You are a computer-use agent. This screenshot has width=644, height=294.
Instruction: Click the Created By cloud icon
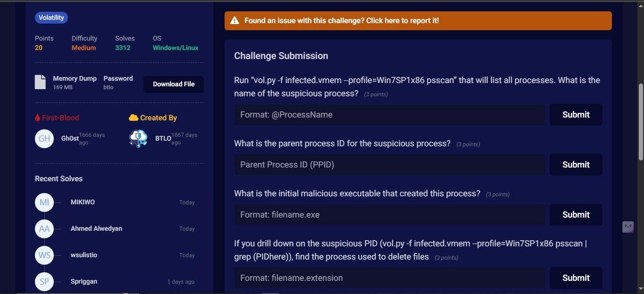[x=134, y=118]
